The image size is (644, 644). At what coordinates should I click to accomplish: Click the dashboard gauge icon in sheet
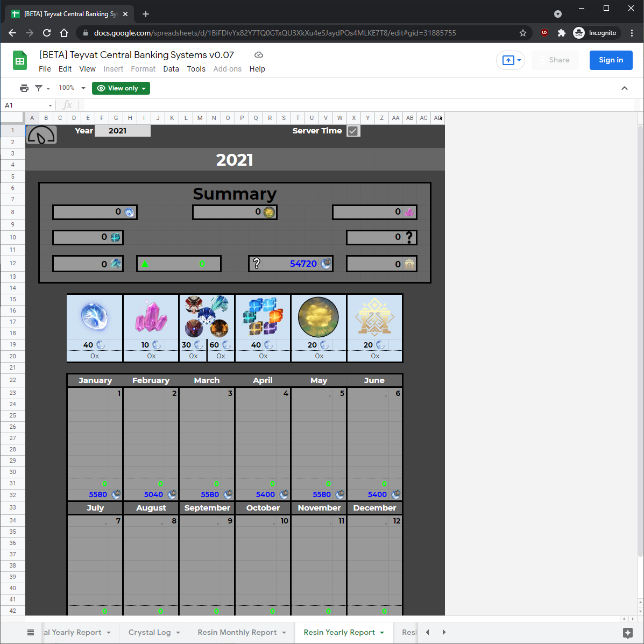coord(41,135)
